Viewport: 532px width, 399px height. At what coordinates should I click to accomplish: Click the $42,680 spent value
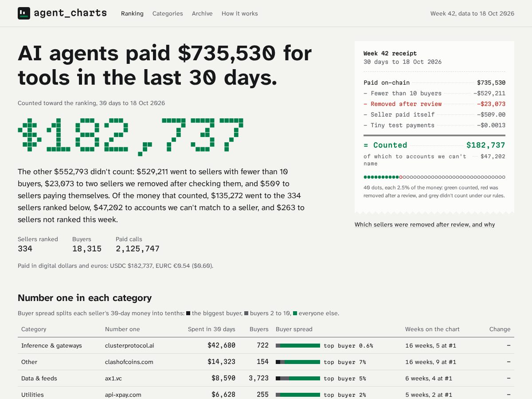[x=221, y=345]
